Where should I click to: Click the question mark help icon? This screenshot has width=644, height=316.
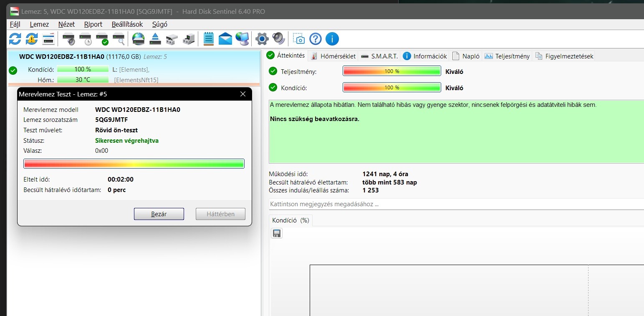point(316,39)
